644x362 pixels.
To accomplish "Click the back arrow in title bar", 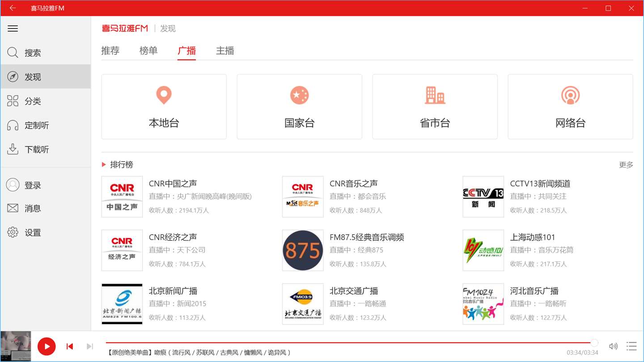I will pyautogui.click(x=13, y=8).
